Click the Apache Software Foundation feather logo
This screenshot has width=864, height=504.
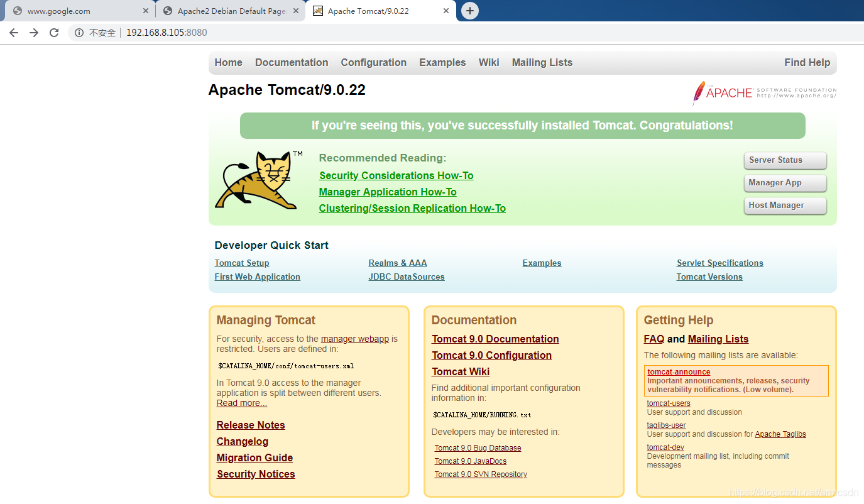tap(765, 93)
